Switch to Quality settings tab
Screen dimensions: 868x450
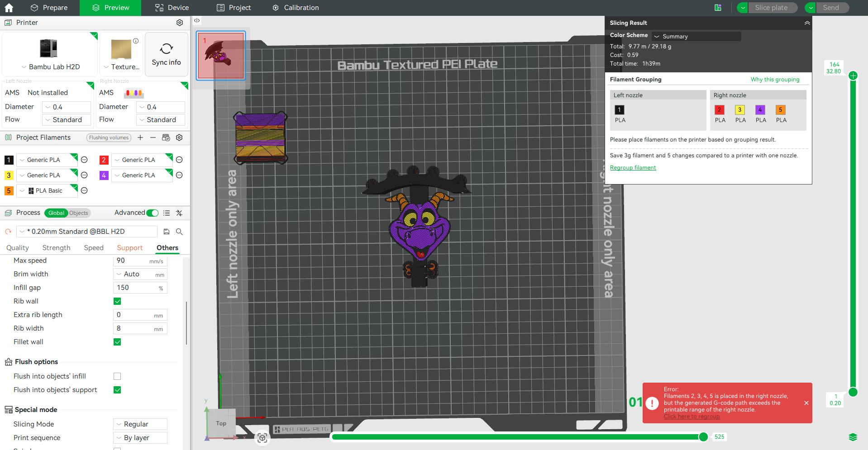click(x=18, y=248)
